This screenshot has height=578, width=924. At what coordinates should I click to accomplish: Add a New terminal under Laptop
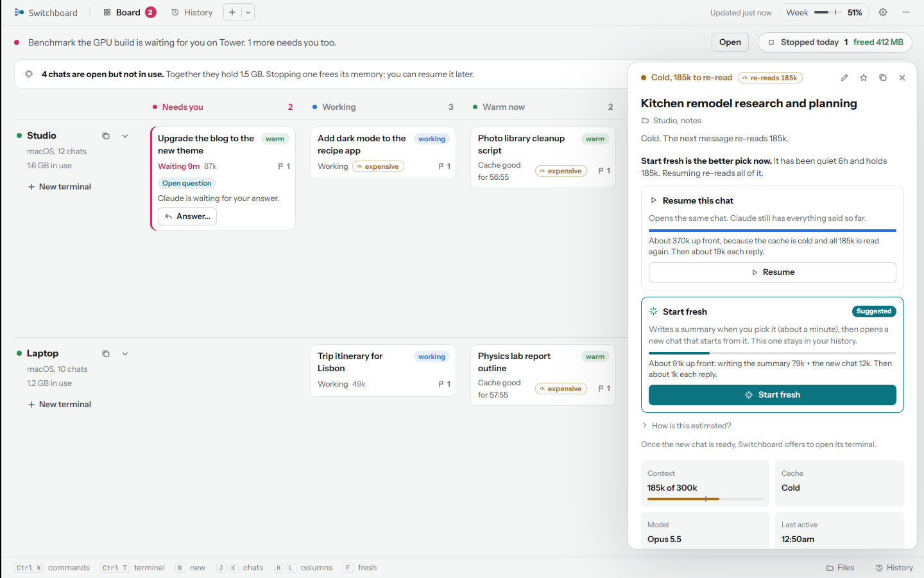coord(60,405)
